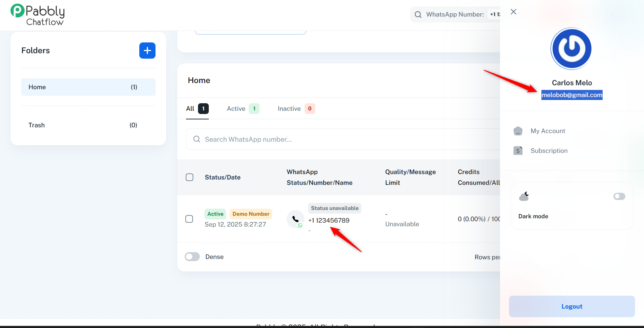Click the WhatsApp phone icon in row
Viewport: 644px width, 328px height.
296,219
